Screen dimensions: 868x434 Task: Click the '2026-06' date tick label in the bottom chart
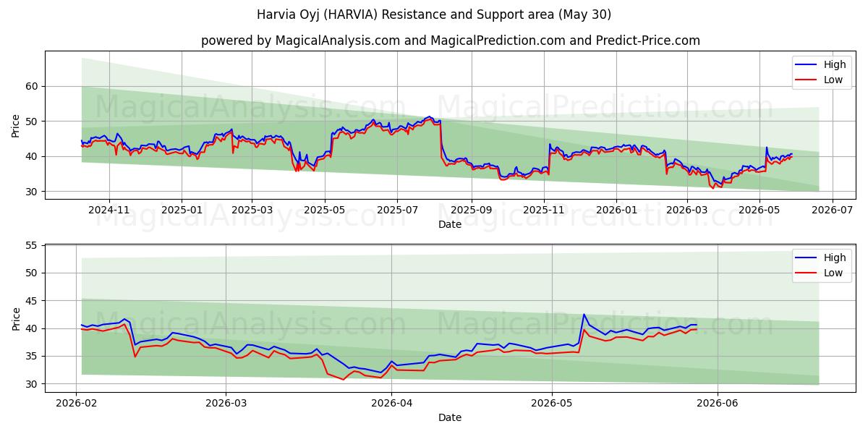pos(717,403)
